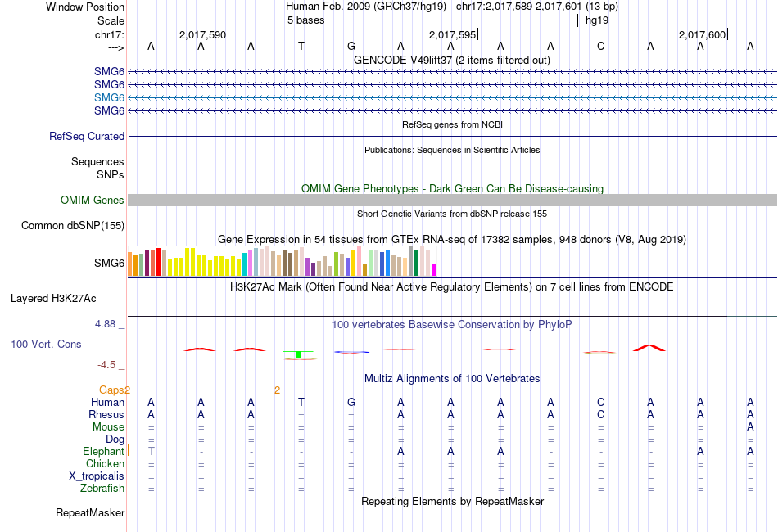Viewport: 778px width, 532px height.
Task: Open the GTEx Gene Expression track title
Action: [x=452, y=240]
